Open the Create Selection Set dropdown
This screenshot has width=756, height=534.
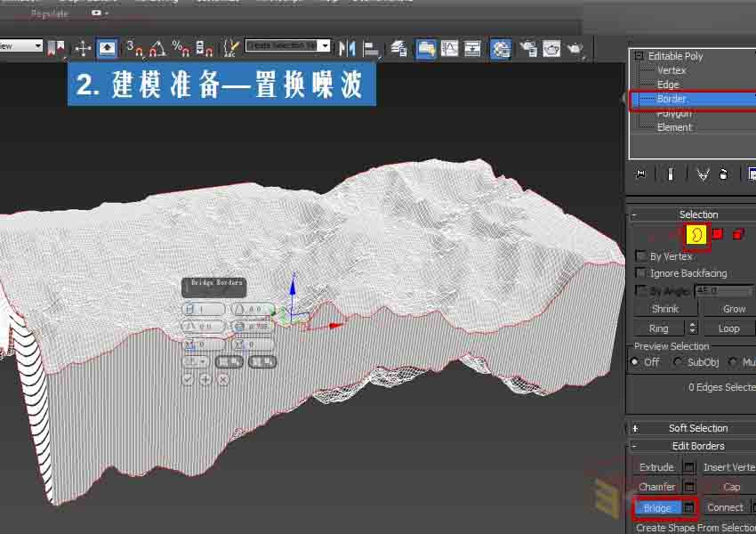(325, 45)
